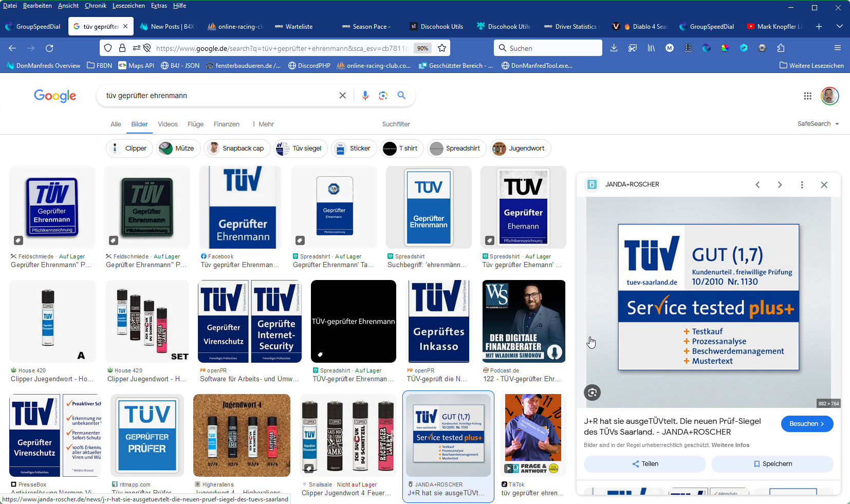Toggle the Tüv siegel filter chip

(x=301, y=148)
